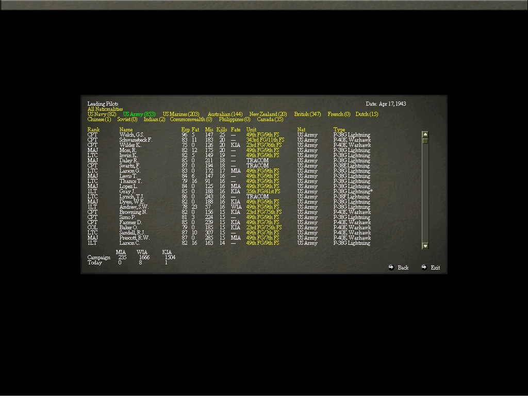Filter pilots by Canada (35)
The image size is (528, 420).
pyautogui.click(x=270, y=119)
